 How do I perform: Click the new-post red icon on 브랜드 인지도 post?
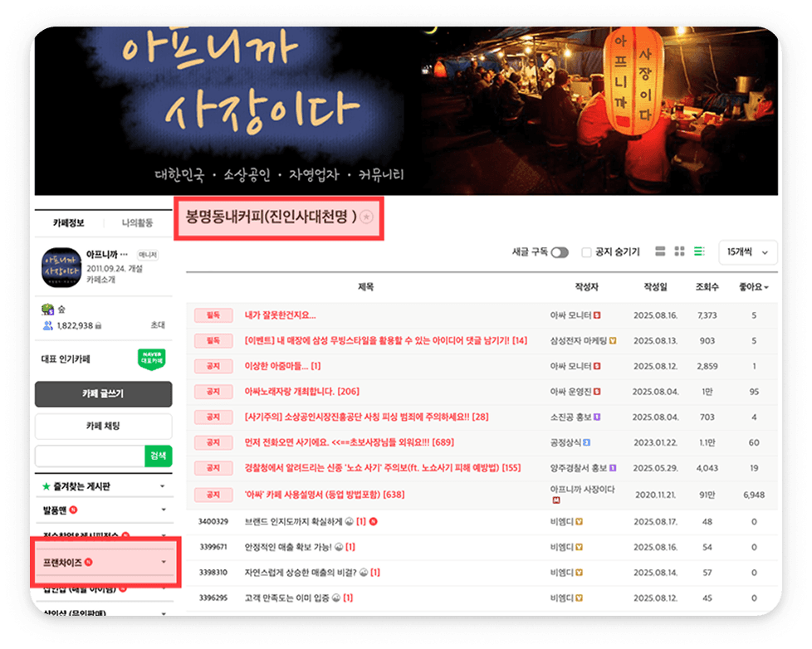click(x=374, y=522)
